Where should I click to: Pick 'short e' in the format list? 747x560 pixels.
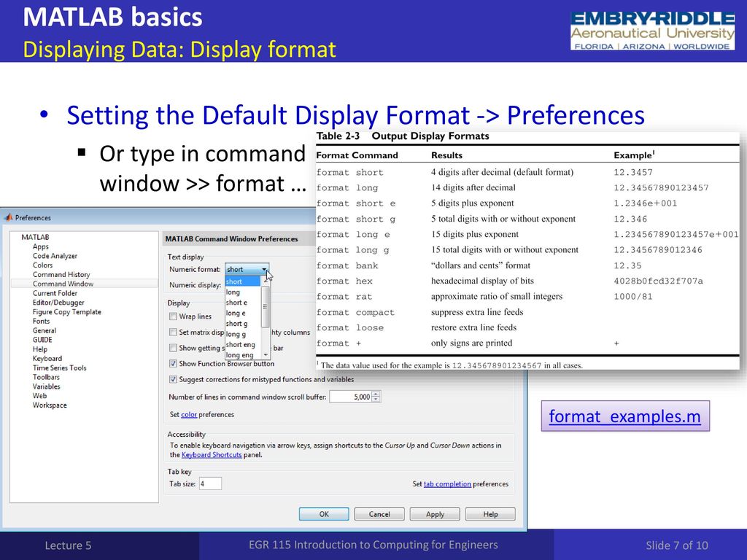click(242, 303)
